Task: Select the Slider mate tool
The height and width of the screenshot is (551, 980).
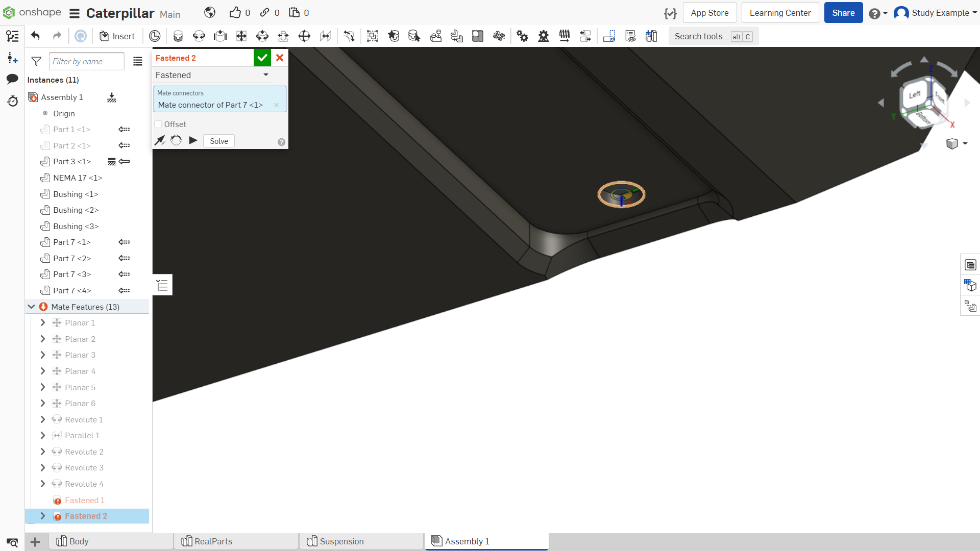Action: pos(220,36)
